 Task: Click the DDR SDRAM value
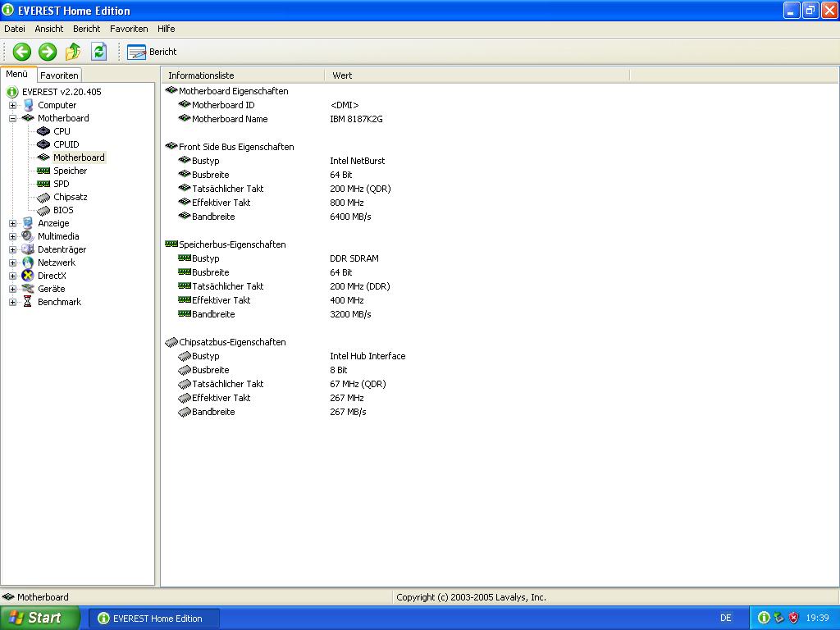354,258
